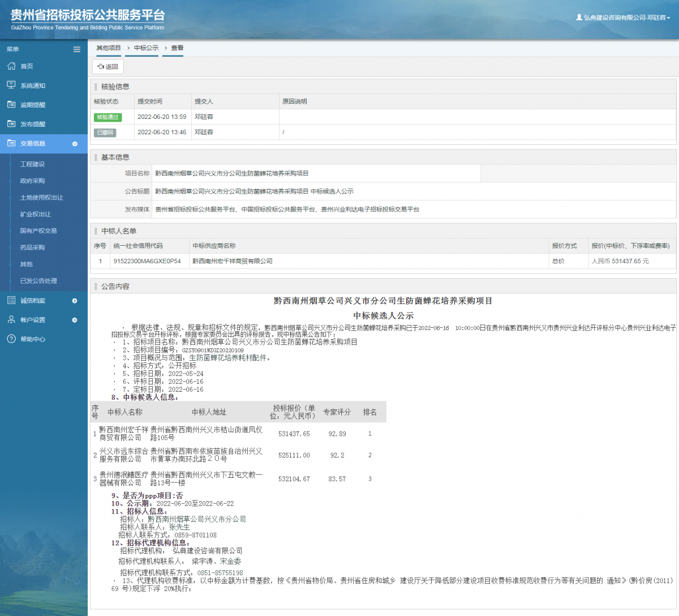The image size is (679, 616).
Task: Click the 中标公示 breadcrumb link
Action: click(x=146, y=48)
